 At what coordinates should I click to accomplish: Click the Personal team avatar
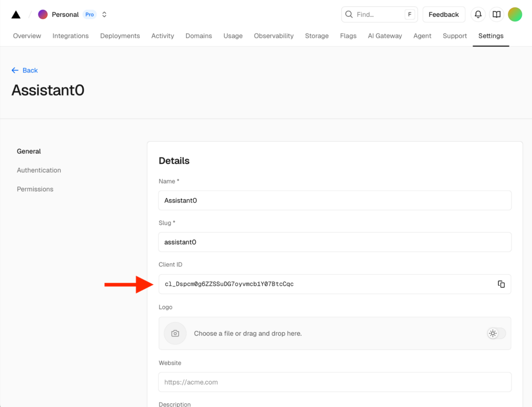[x=43, y=15]
